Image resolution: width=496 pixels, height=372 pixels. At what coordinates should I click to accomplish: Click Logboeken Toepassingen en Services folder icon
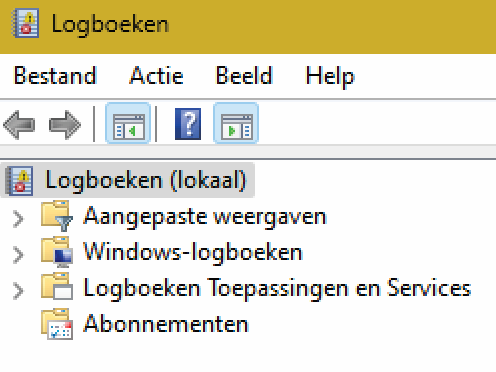click(x=57, y=287)
